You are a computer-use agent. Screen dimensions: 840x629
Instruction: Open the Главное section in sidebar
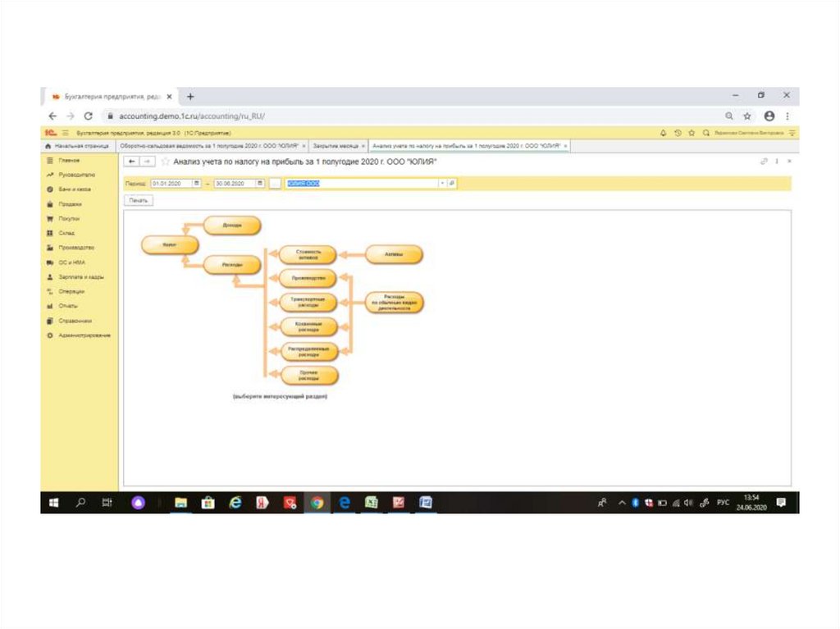(69, 161)
